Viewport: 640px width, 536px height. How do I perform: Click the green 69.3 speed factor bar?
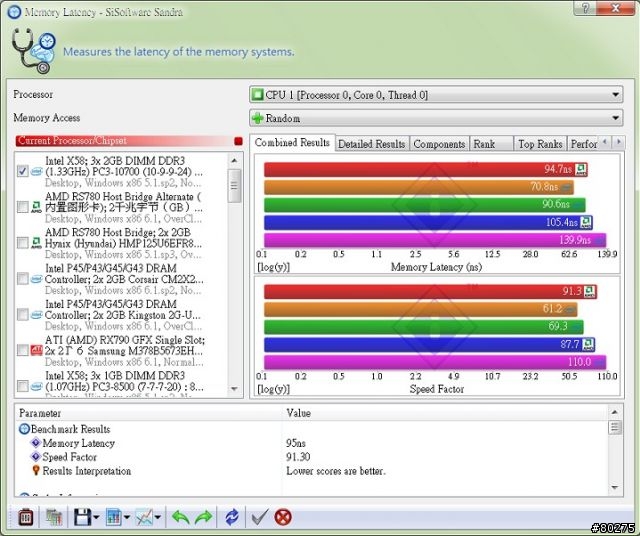[424, 327]
